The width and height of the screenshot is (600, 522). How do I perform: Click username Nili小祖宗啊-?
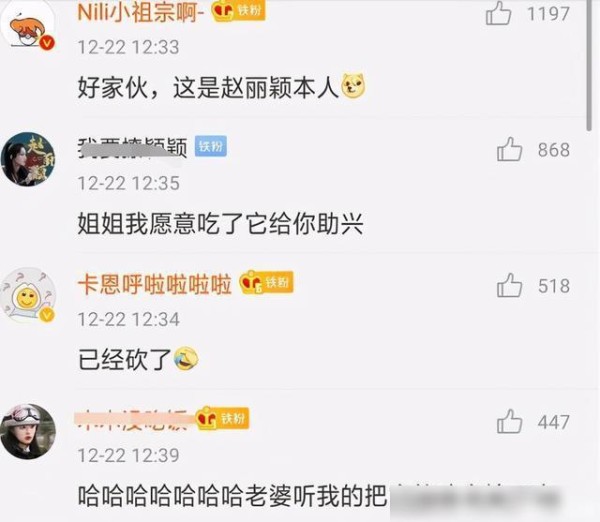click(141, 12)
